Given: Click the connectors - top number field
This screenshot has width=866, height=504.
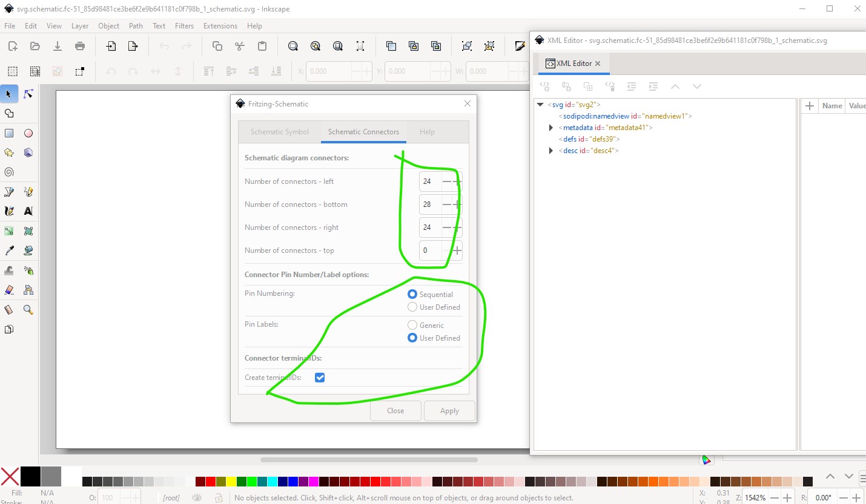Looking at the screenshot, I should pos(430,250).
